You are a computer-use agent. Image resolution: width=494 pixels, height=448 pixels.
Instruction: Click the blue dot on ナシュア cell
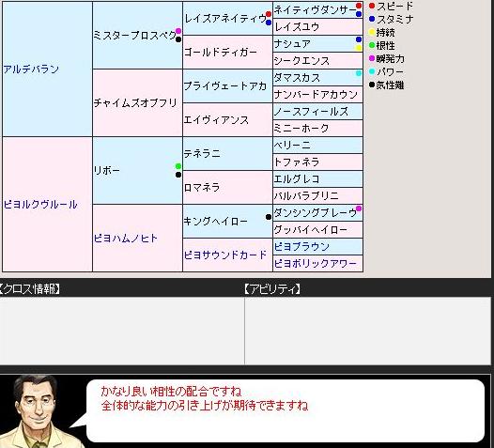[359, 39]
